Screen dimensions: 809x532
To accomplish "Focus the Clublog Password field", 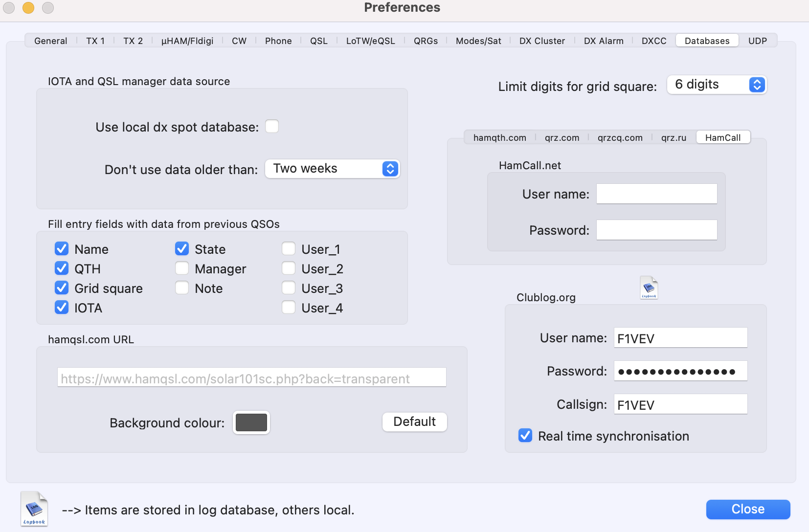I will [x=680, y=371].
